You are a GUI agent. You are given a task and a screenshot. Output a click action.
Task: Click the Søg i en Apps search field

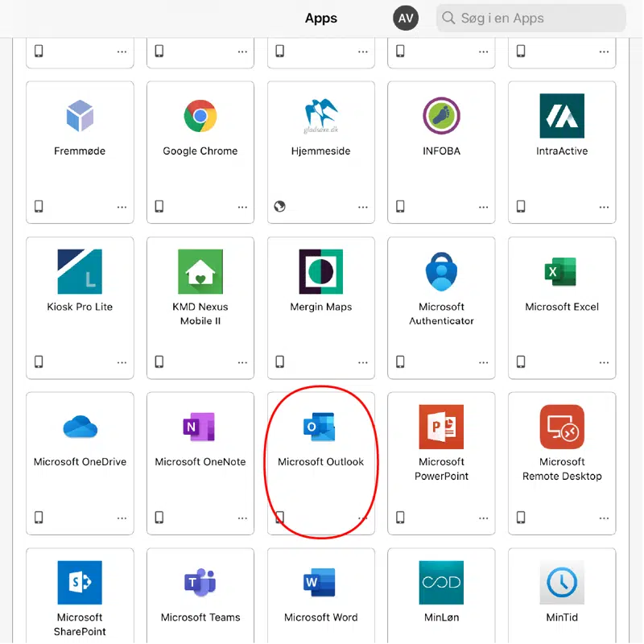(x=530, y=18)
